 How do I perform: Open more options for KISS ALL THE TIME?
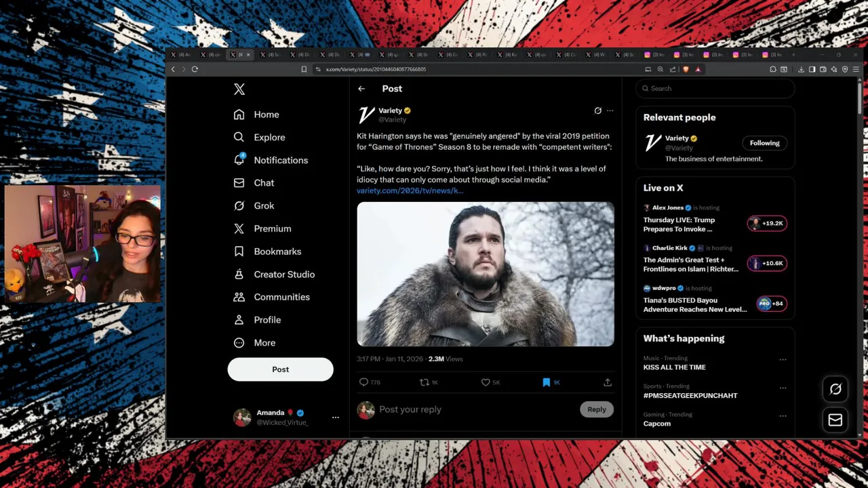[x=783, y=360]
